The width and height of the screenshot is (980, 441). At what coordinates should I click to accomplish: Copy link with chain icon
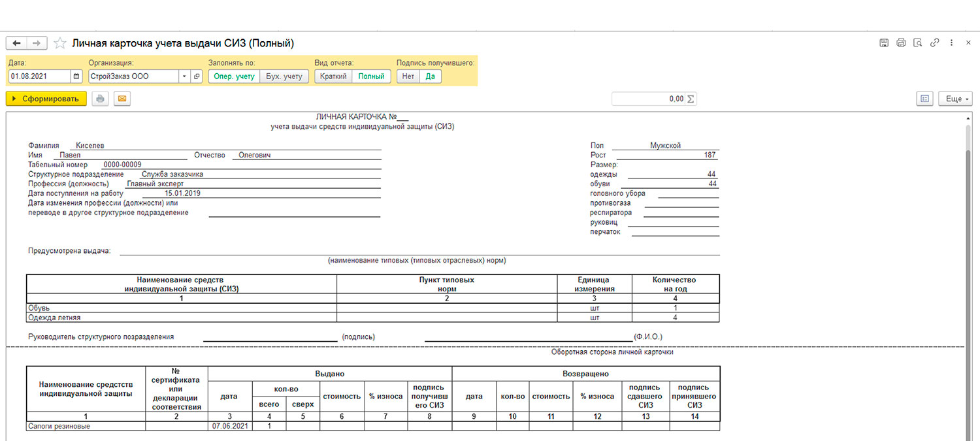tap(935, 43)
